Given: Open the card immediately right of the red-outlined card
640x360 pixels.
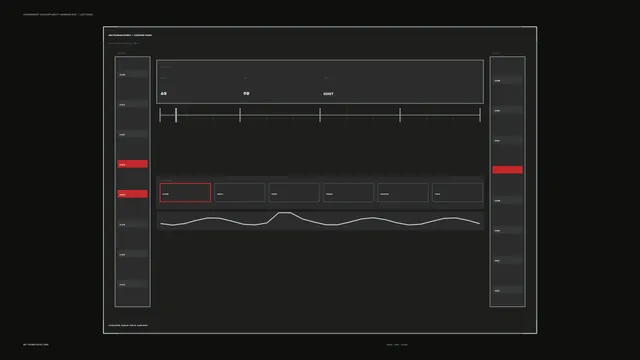Looking at the screenshot, I should (240, 193).
